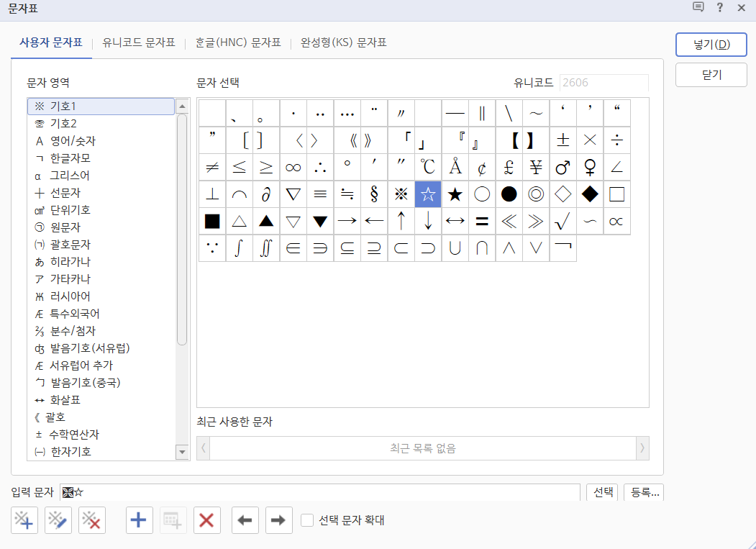Click the add character area icon

(24, 520)
